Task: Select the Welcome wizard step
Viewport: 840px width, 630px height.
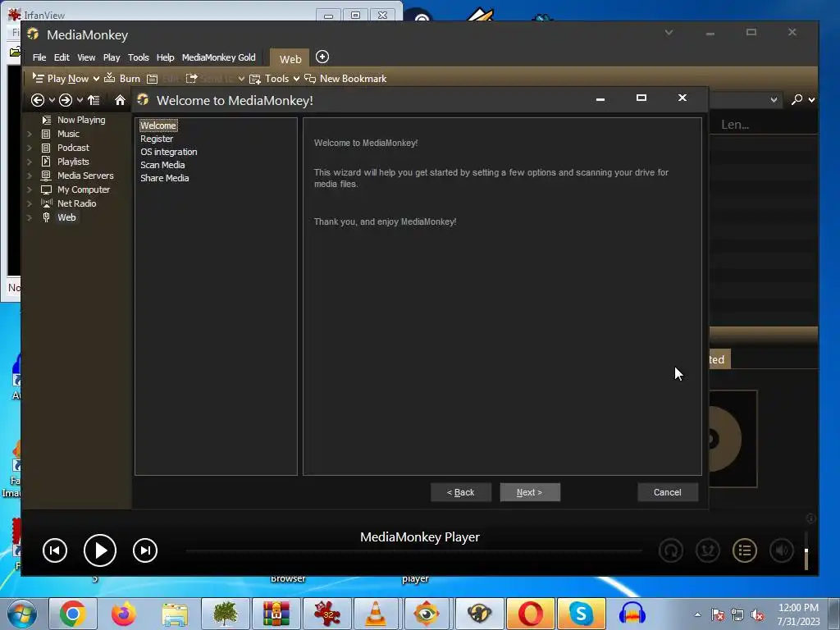Action: (x=158, y=126)
